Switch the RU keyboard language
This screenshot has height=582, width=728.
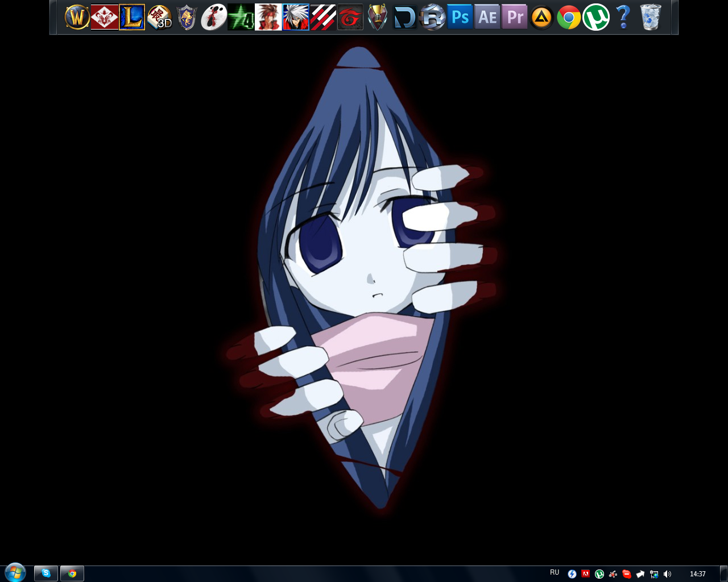(555, 573)
